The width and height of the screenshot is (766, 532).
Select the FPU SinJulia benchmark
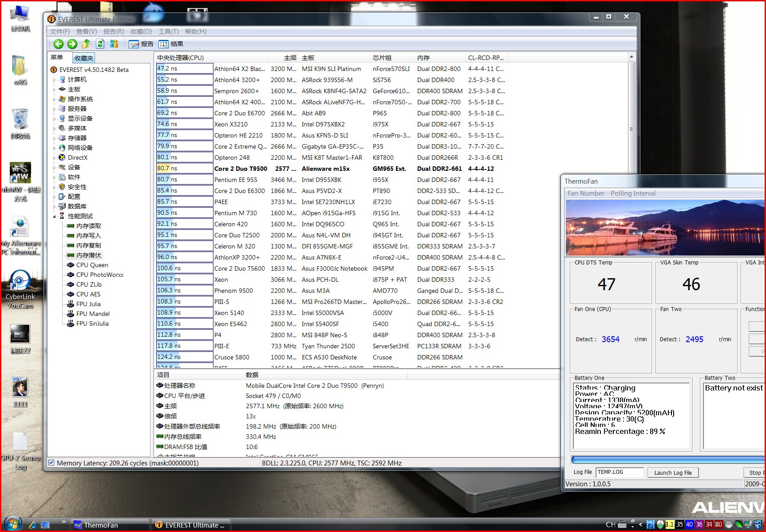point(92,323)
